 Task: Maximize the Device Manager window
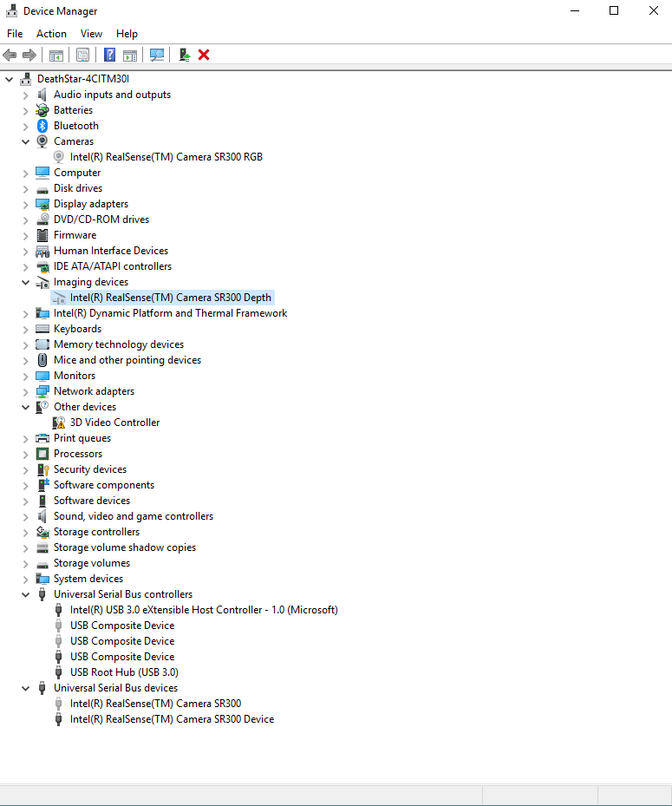(613, 10)
